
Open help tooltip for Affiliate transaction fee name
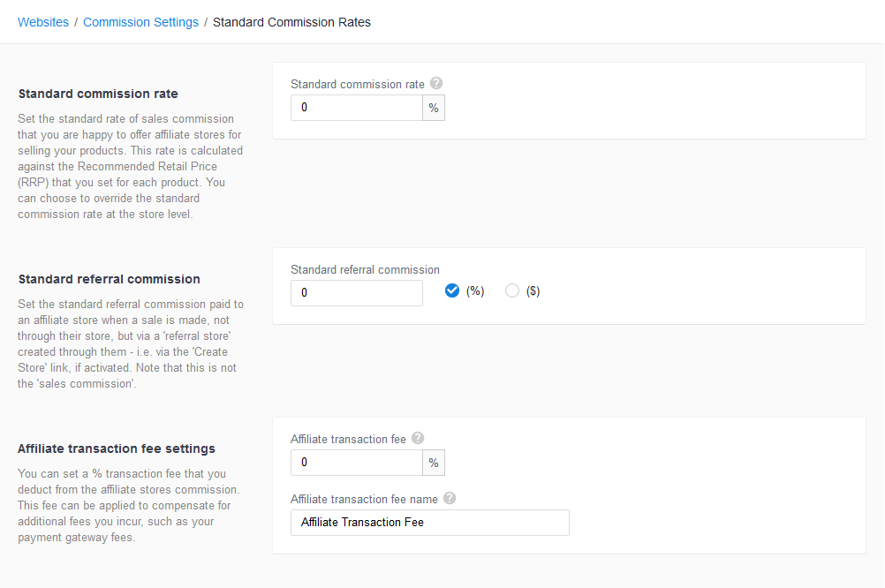(449, 497)
